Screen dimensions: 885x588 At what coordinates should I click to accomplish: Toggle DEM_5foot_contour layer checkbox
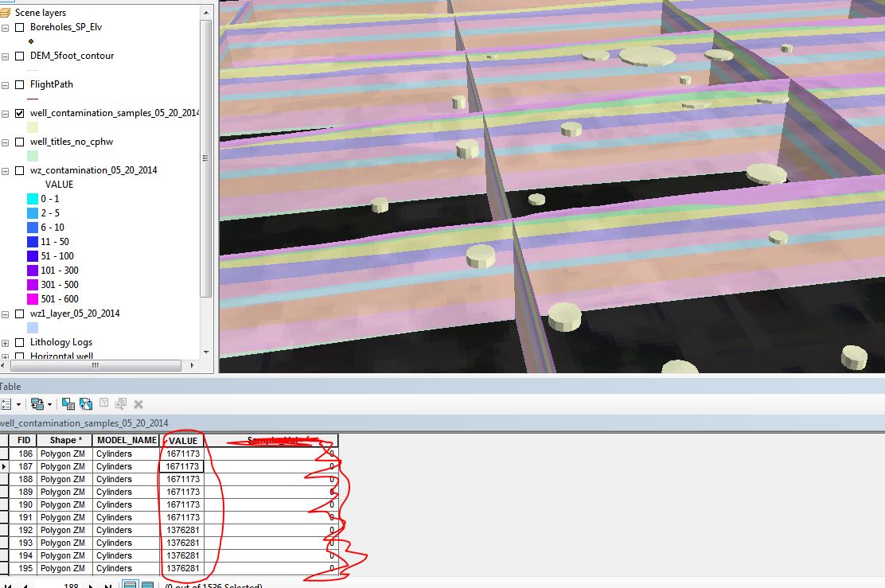point(20,56)
